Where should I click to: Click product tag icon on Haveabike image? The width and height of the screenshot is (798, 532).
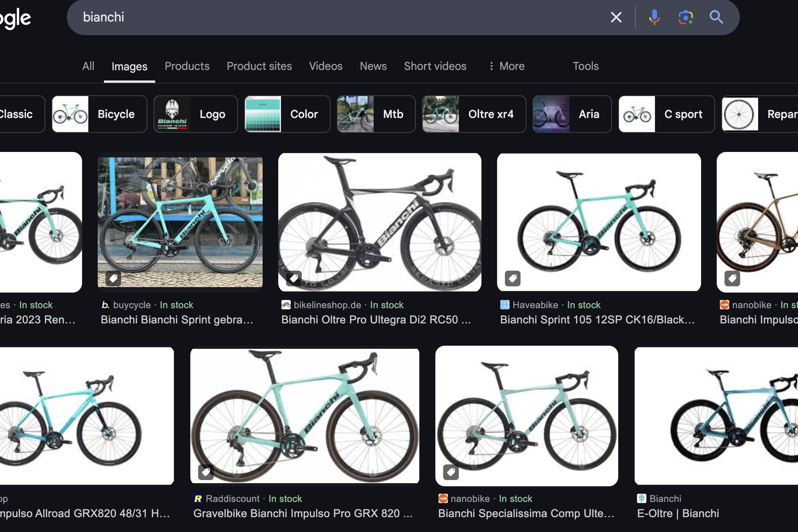click(512, 278)
